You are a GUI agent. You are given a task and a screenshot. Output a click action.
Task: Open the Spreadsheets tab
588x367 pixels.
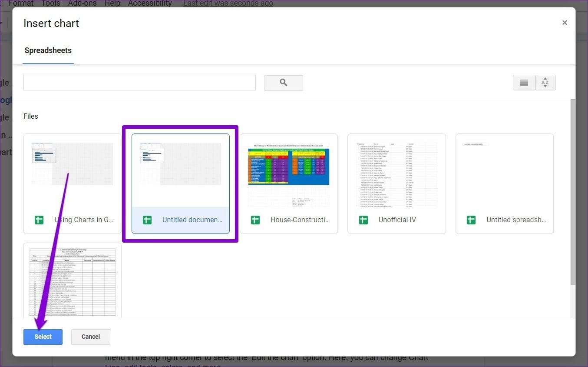click(x=48, y=50)
